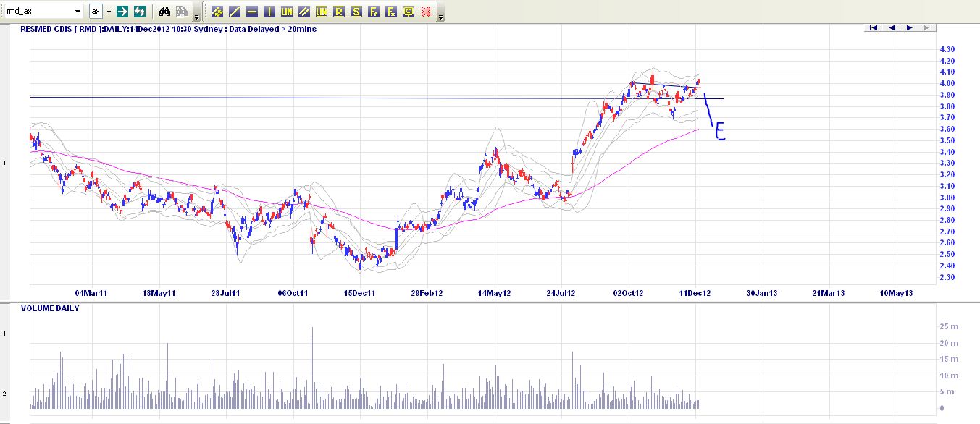Click the R drawing tool icon

[x=339, y=12]
